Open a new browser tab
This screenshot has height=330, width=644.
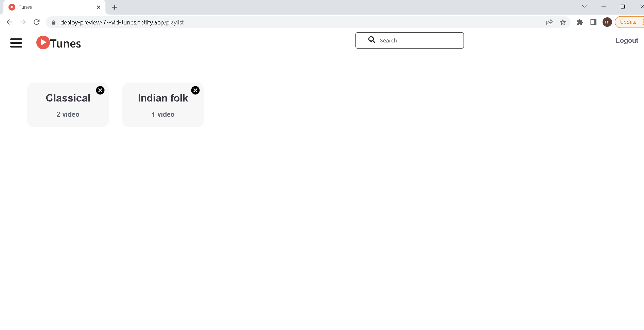tap(115, 7)
